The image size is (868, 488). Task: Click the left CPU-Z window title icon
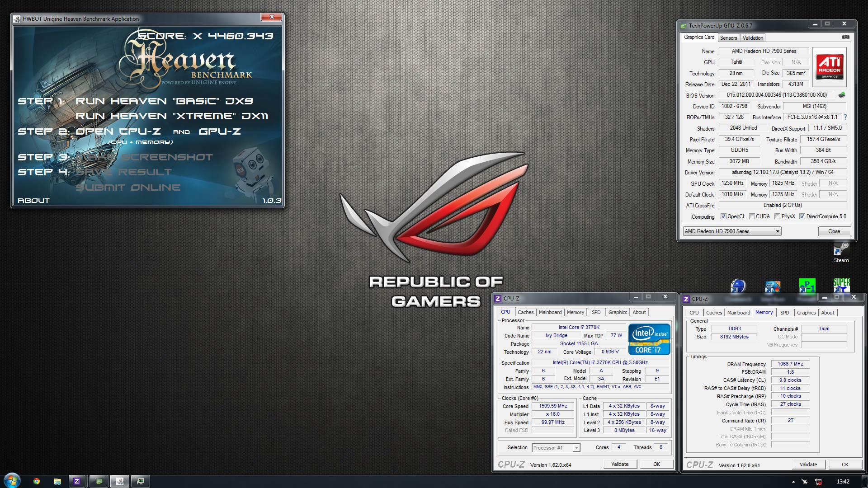(498, 298)
